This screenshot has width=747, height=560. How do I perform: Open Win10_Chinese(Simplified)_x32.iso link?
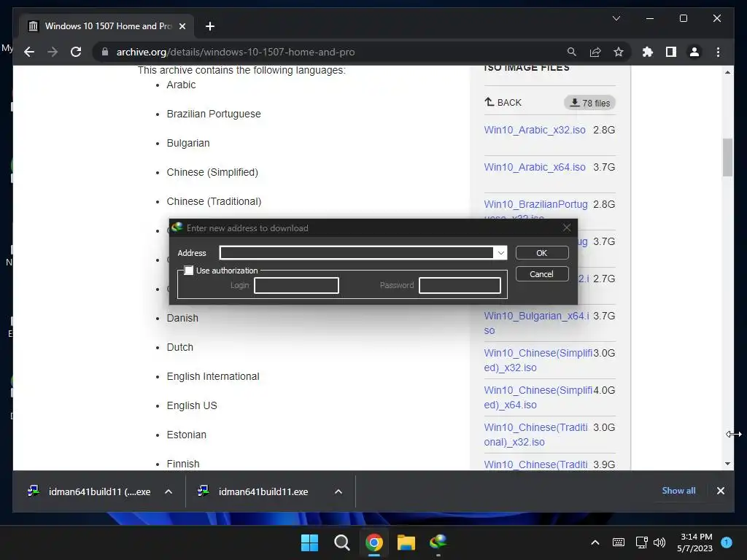click(x=538, y=360)
